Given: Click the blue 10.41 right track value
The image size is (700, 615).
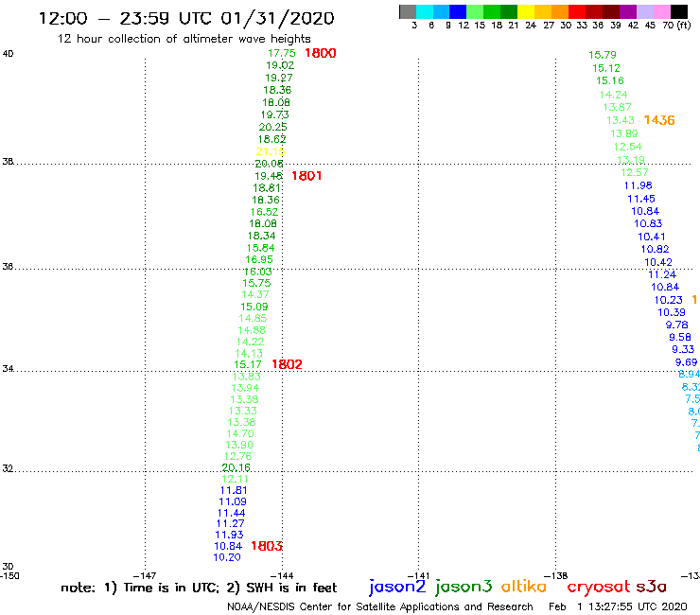Looking at the screenshot, I should [x=652, y=237].
